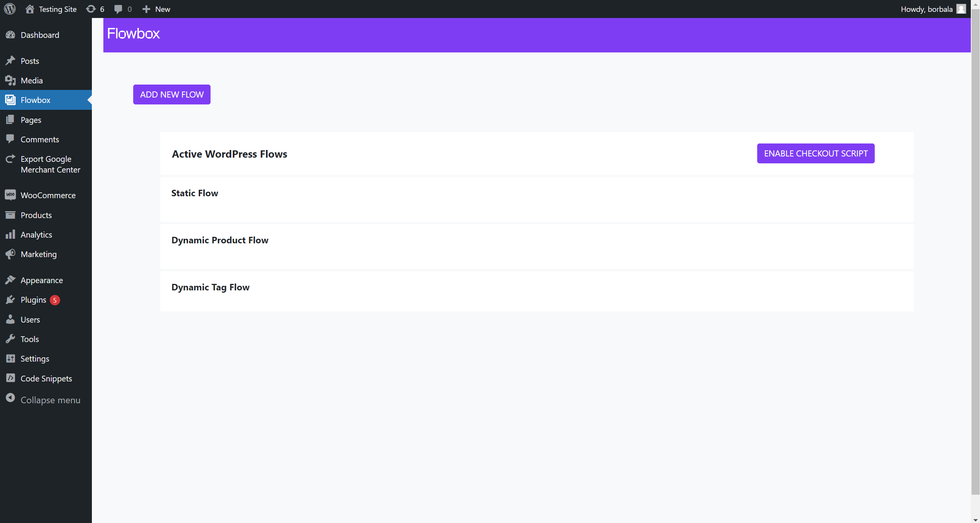
Task: Collapse the admin sidebar menu
Action: click(x=50, y=400)
